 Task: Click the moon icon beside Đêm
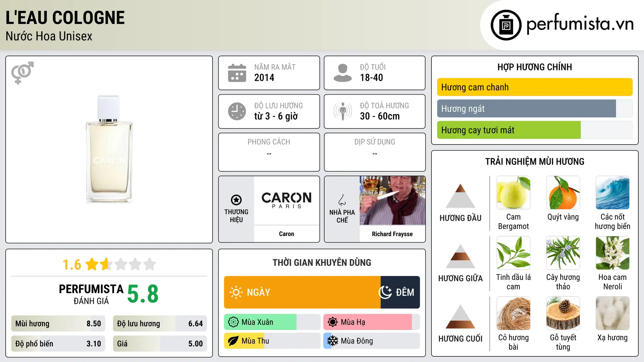coord(385,292)
